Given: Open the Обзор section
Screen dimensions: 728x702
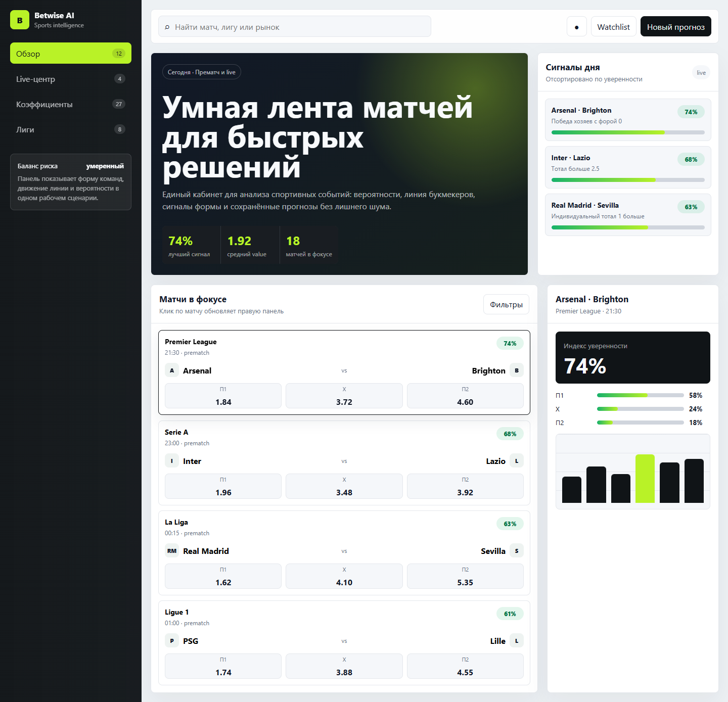Looking at the screenshot, I should pos(71,53).
